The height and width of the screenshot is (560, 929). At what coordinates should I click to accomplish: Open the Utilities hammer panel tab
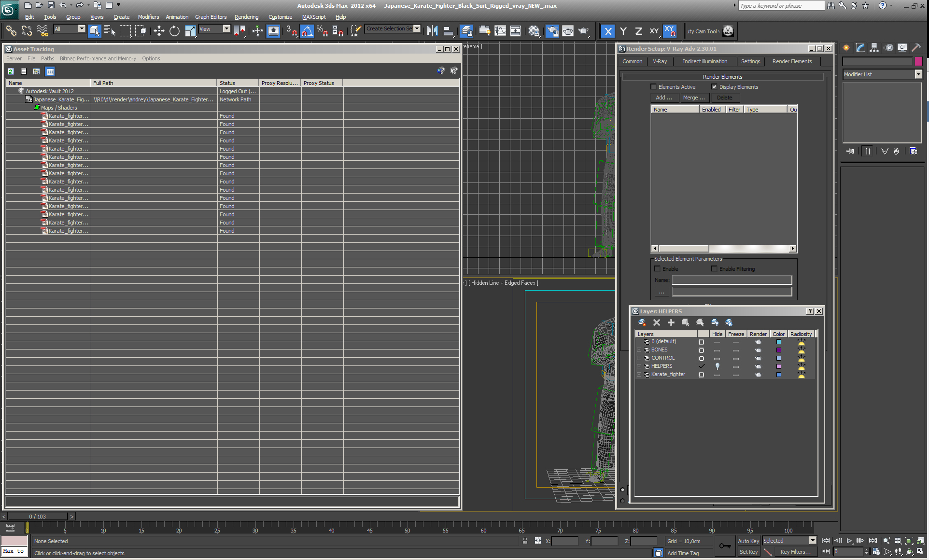pyautogui.click(x=916, y=48)
